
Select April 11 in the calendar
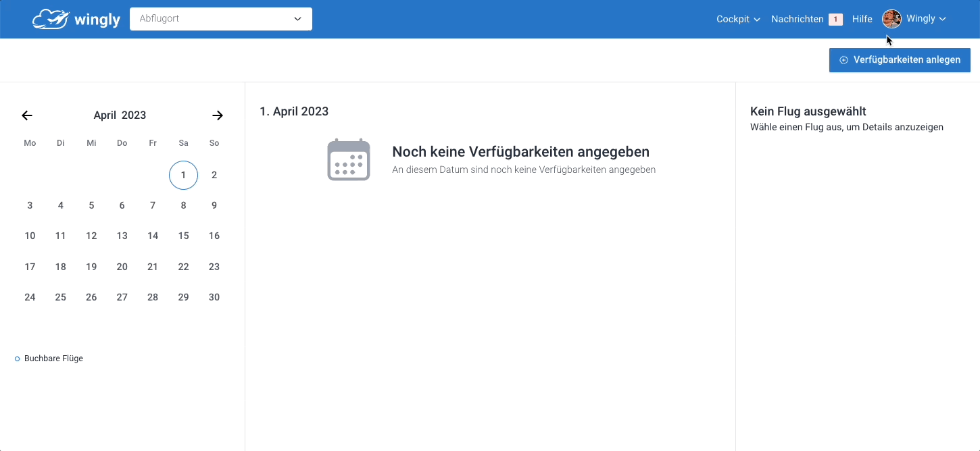(61, 236)
